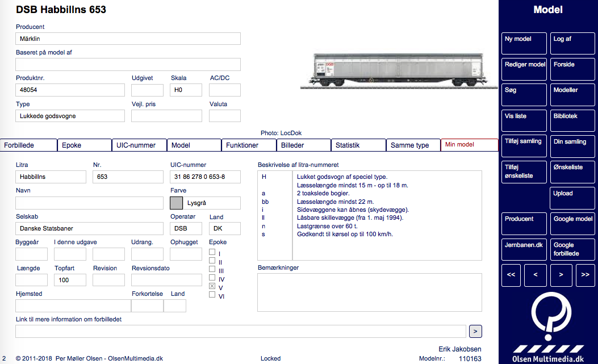Tick the Epoke II checkbox
The height and width of the screenshot is (364, 598).
(x=212, y=261)
